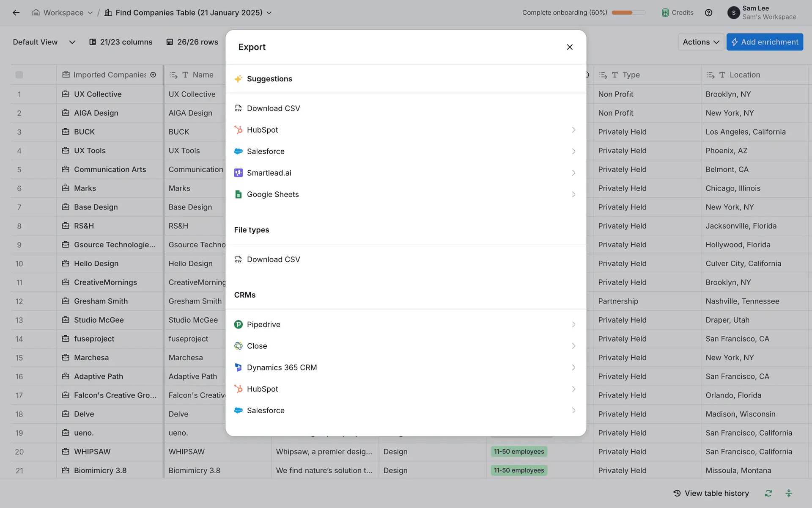Click the Google Sheets icon in Suggestions
Image resolution: width=812 pixels, height=508 pixels.
pos(239,194)
